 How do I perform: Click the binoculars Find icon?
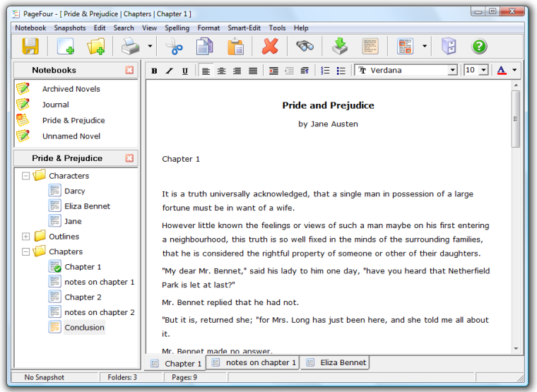(305, 47)
